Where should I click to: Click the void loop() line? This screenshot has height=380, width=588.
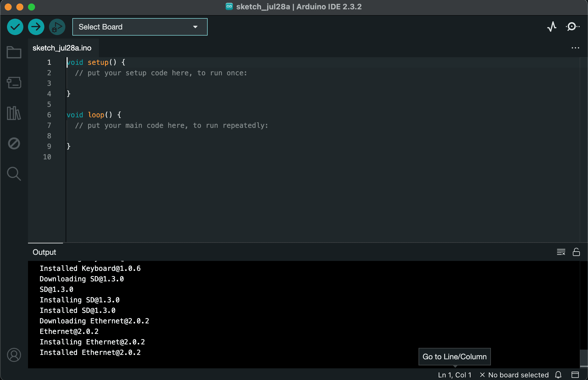tap(94, 115)
